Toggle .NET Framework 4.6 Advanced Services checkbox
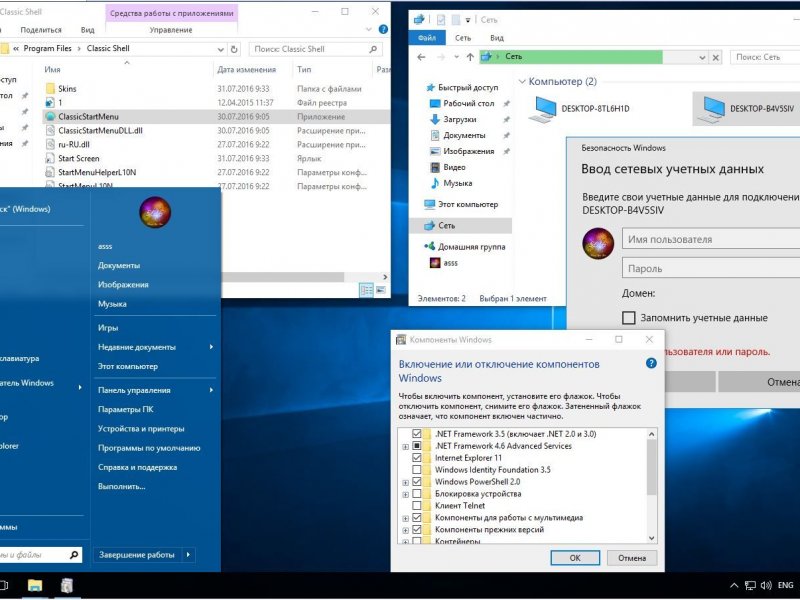The image size is (800, 600). tap(417, 446)
